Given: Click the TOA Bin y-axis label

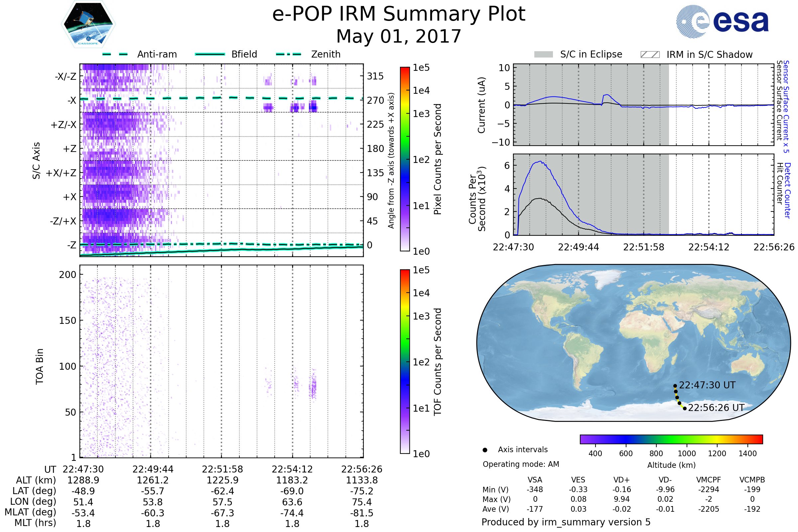Looking at the screenshot, I should (40, 366).
